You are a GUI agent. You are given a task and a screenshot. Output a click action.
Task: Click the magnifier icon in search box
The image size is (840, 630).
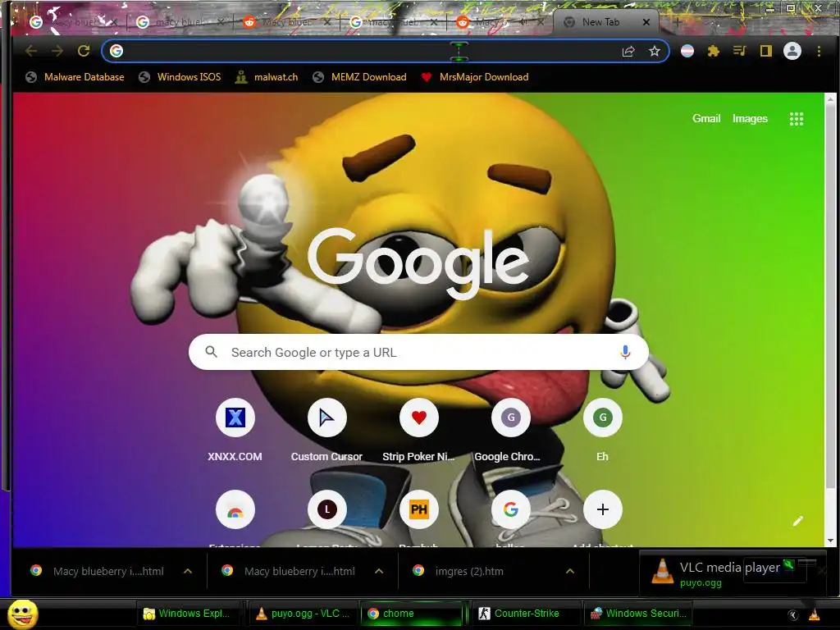212,351
